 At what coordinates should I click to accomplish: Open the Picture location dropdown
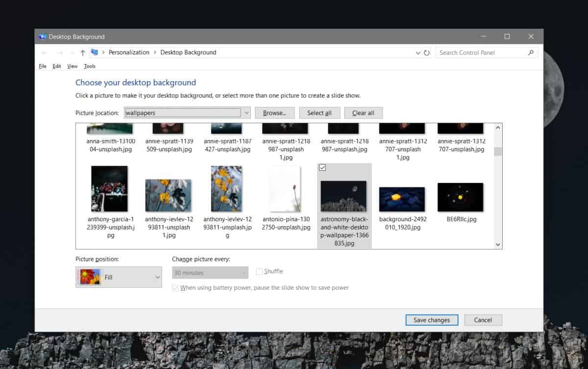click(x=246, y=113)
